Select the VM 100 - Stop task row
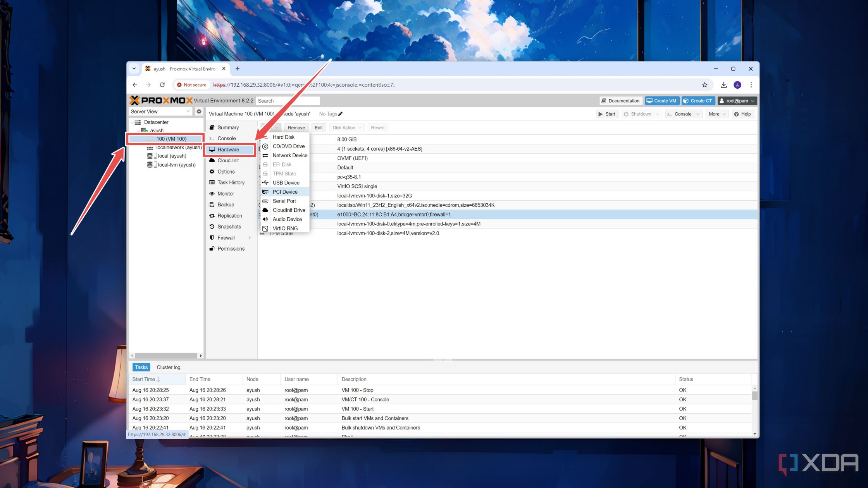The height and width of the screenshot is (488, 868). 440,390
